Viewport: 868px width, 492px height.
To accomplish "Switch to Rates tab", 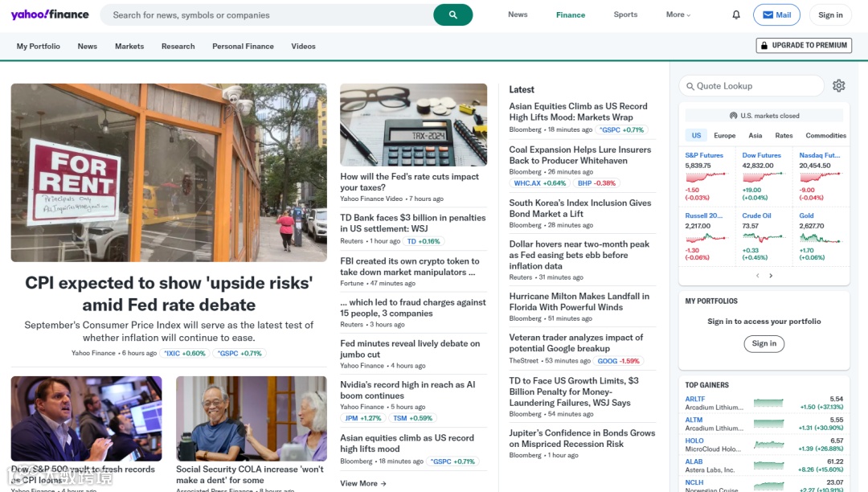I will (784, 136).
